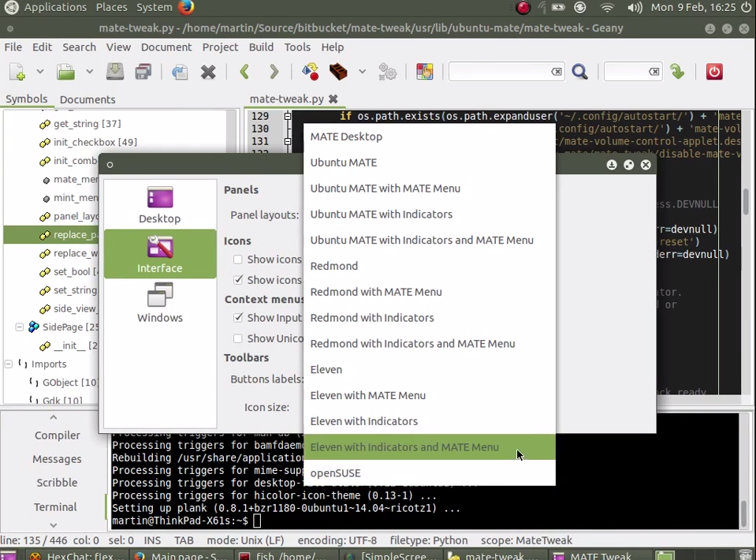Switch to the Symbols sidebar tab
The width and height of the screenshot is (756, 560).
27,99
